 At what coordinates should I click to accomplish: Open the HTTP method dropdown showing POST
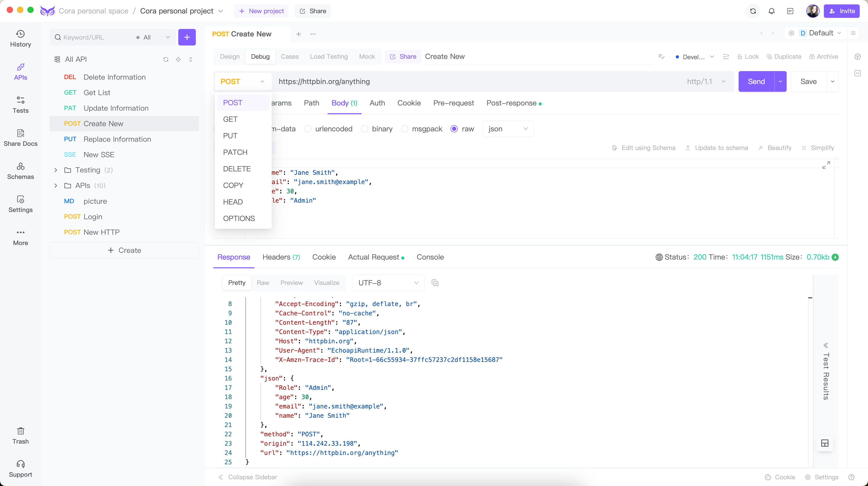[243, 81]
